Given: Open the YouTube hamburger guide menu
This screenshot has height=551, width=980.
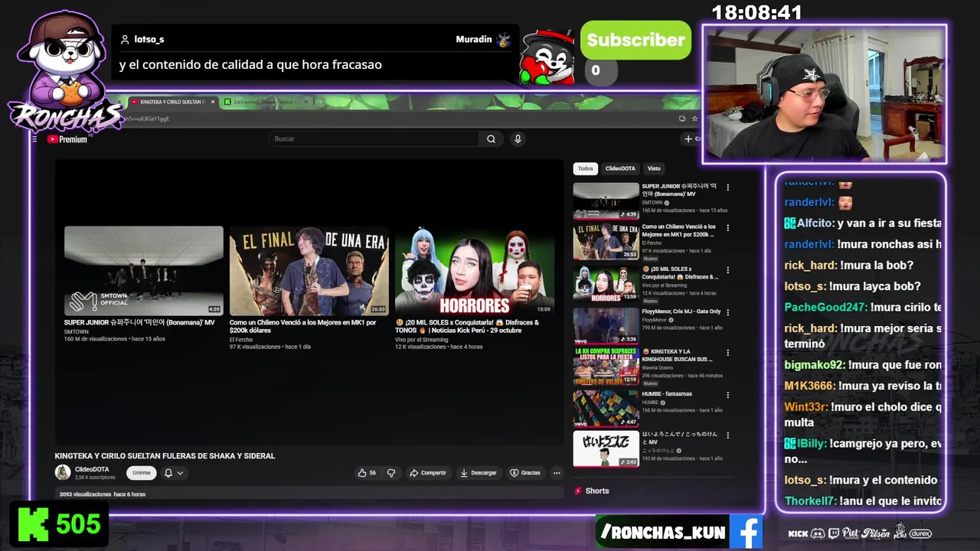Looking at the screenshot, I should pyautogui.click(x=34, y=139).
